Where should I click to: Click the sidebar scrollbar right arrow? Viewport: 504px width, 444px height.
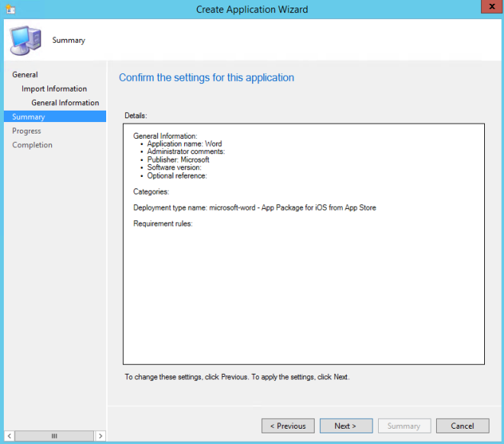(100, 436)
